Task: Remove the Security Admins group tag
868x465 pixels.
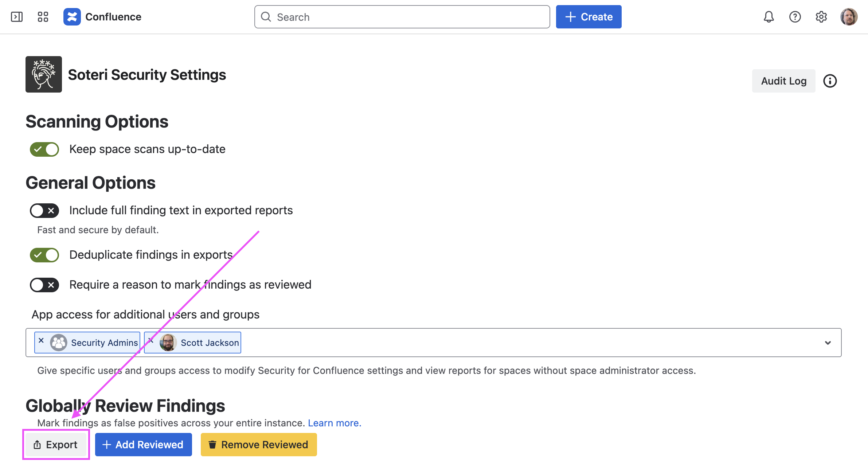Action: [x=41, y=340]
